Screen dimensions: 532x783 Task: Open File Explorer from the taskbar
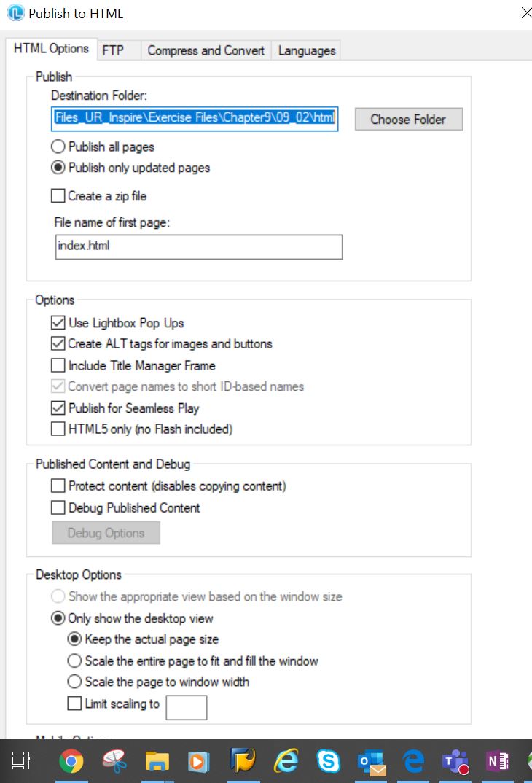click(x=157, y=761)
